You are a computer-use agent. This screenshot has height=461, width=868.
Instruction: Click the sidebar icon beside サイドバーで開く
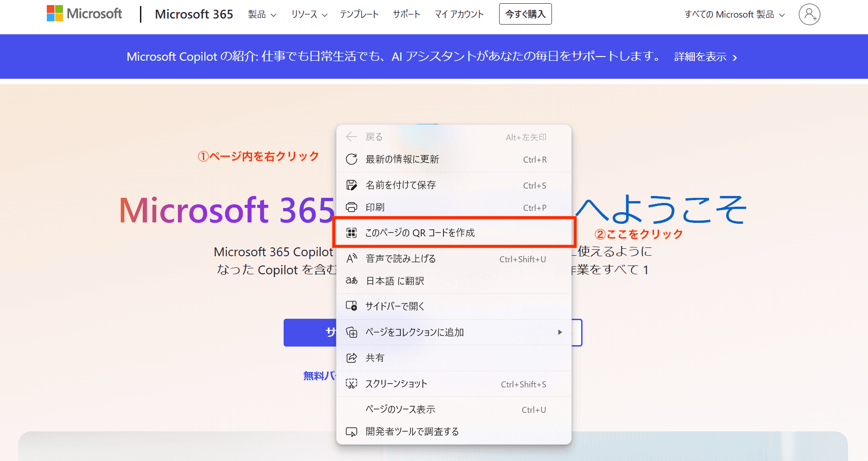point(352,306)
